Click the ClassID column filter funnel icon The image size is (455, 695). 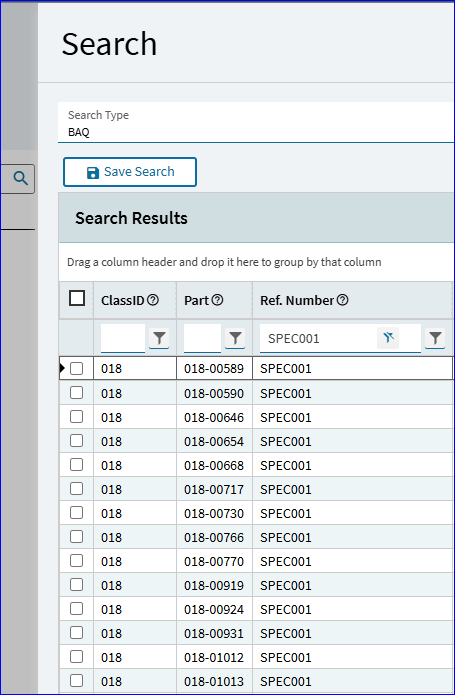[x=159, y=339]
